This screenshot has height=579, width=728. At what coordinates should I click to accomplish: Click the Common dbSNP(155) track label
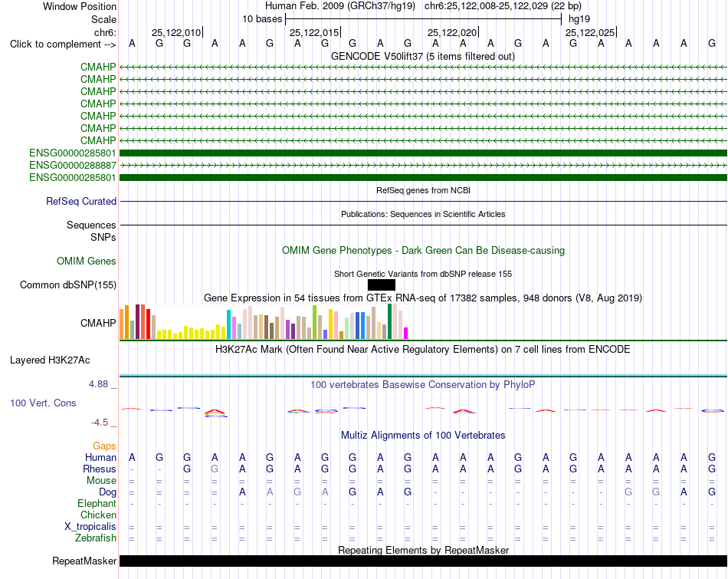tap(67, 285)
